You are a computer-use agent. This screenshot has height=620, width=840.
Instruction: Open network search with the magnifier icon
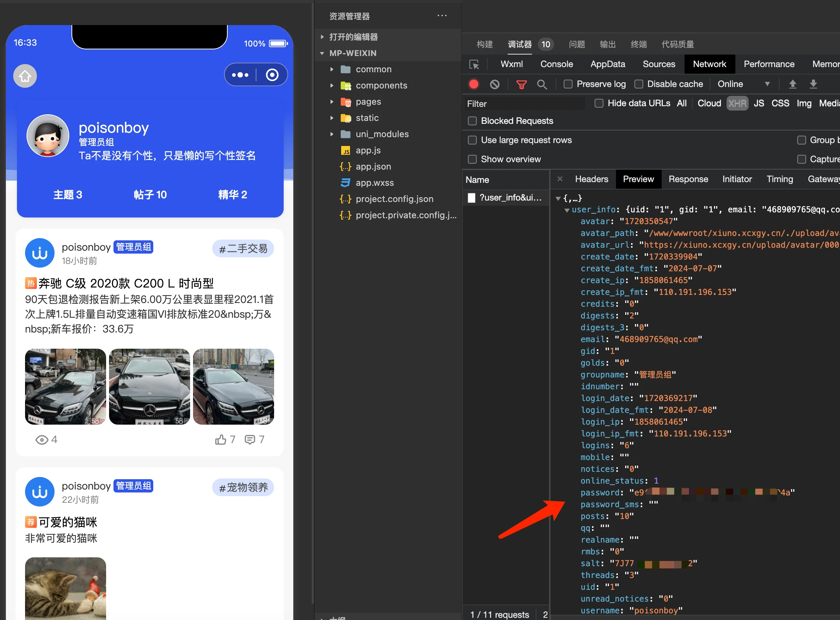[x=542, y=84]
